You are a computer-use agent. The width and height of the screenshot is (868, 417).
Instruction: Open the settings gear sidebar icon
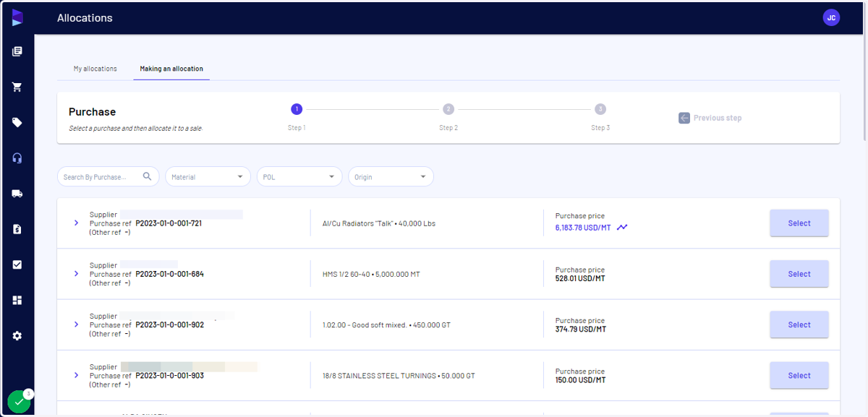17,336
